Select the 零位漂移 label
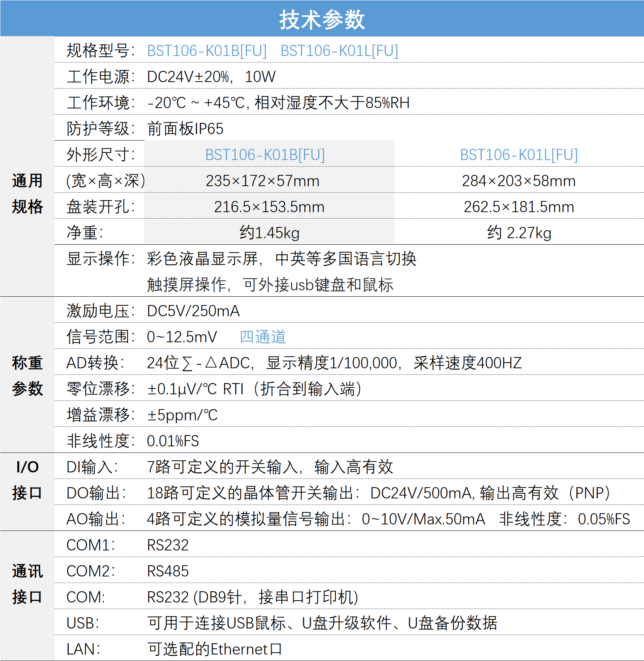The image size is (644, 661). pos(100,389)
